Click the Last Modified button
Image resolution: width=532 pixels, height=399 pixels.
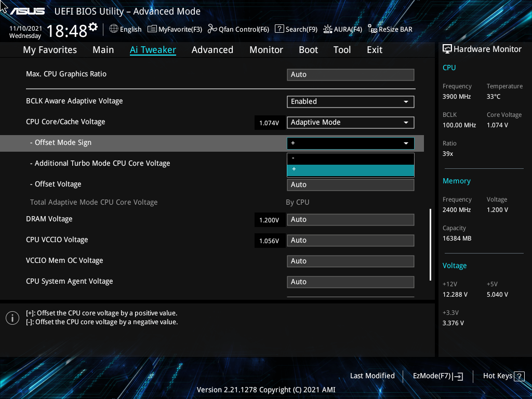(x=372, y=376)
